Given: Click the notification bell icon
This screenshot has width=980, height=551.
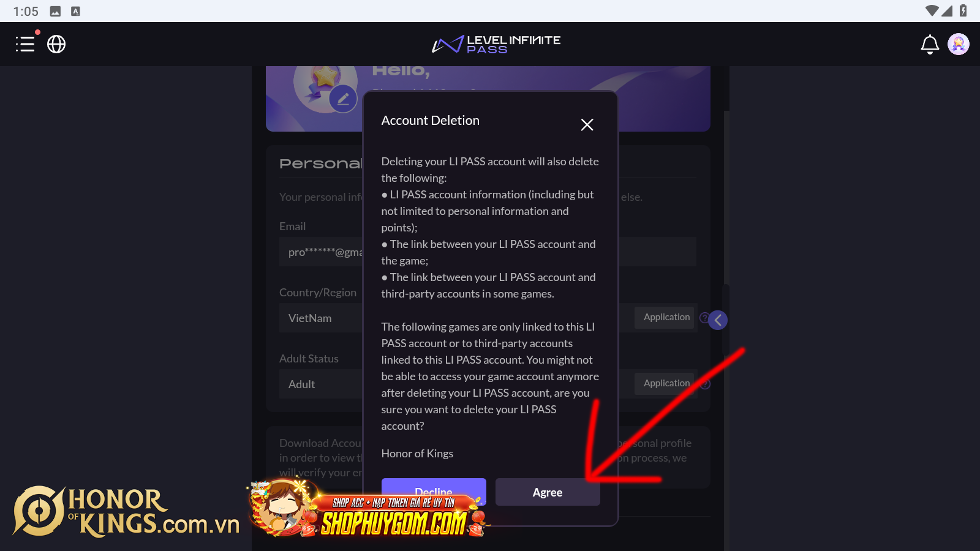Looking at the screenshot, I should click(x=930, y=44).
